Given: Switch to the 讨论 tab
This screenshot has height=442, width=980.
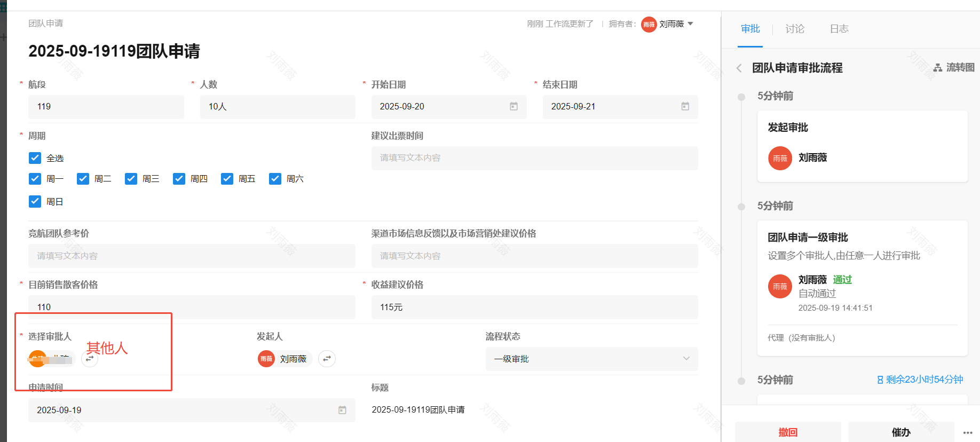Looking at the screenshot, I should tap(795, 29).
